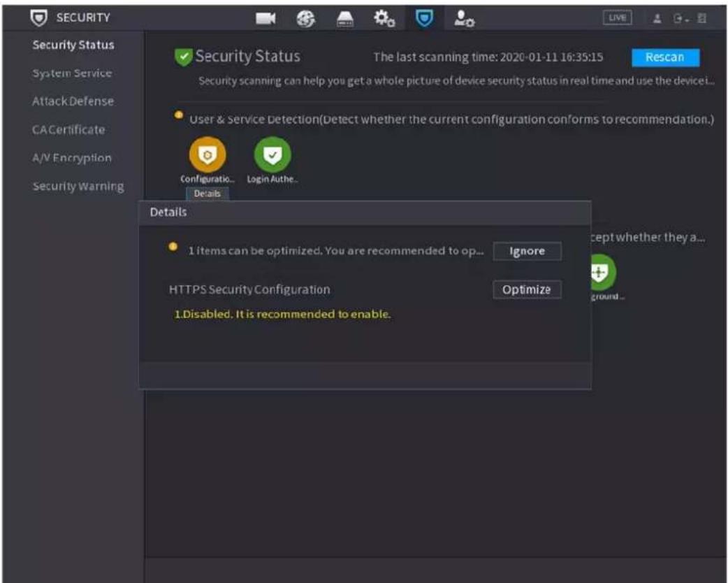Click the Security scanning description text
Viewport: 728px width, 583px height.
point(456,81)
